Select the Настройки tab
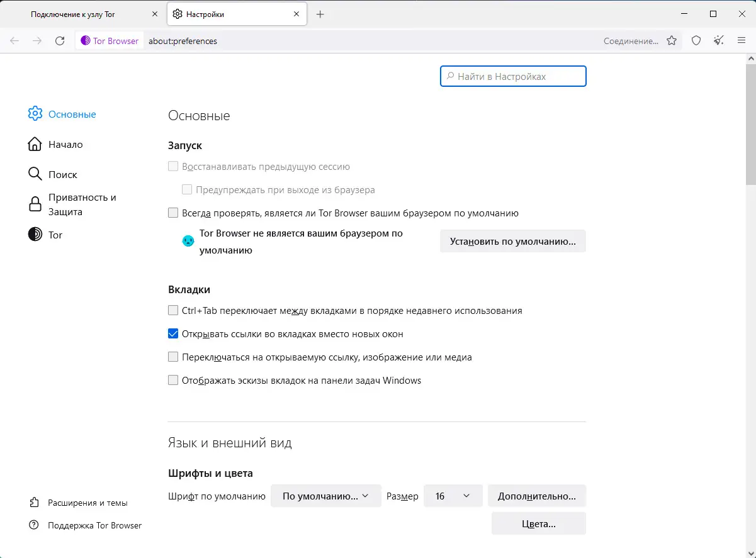 tap(237, 14)
